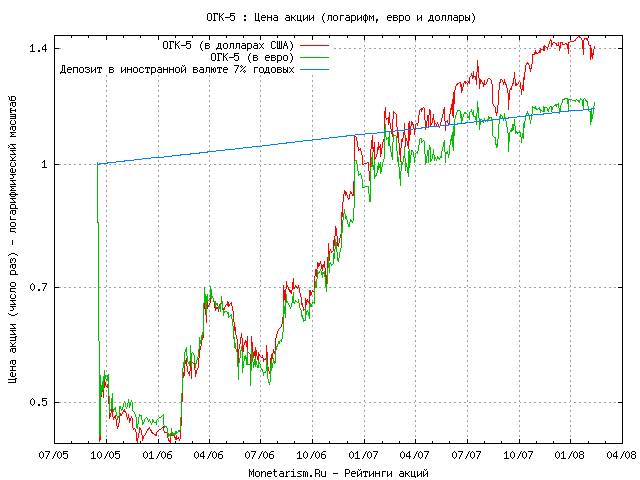Select legend entry 'ОГК-5 (в евро)'
Screen dimensions: 640x480
tap(252, 58)
